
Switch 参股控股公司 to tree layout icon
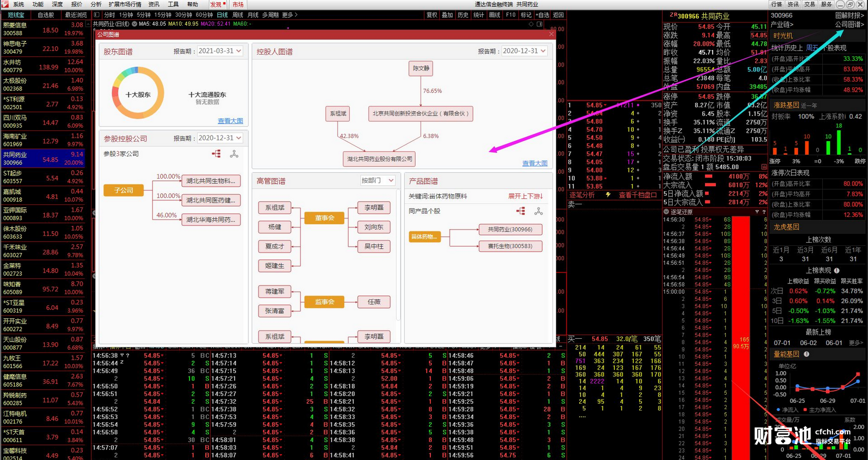(x=216, y=154)
